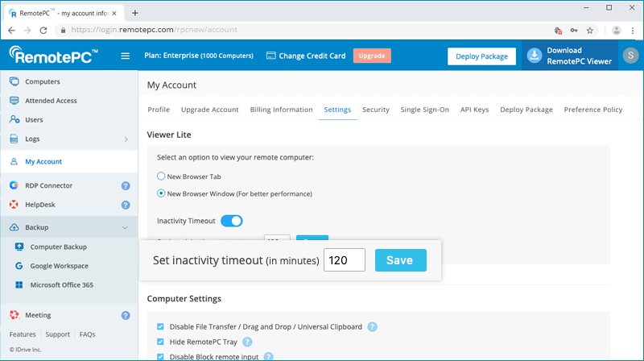Click the Save button for inactivity timeout
The height and width of the screenshot is (361, 644).
coord(400,260)
